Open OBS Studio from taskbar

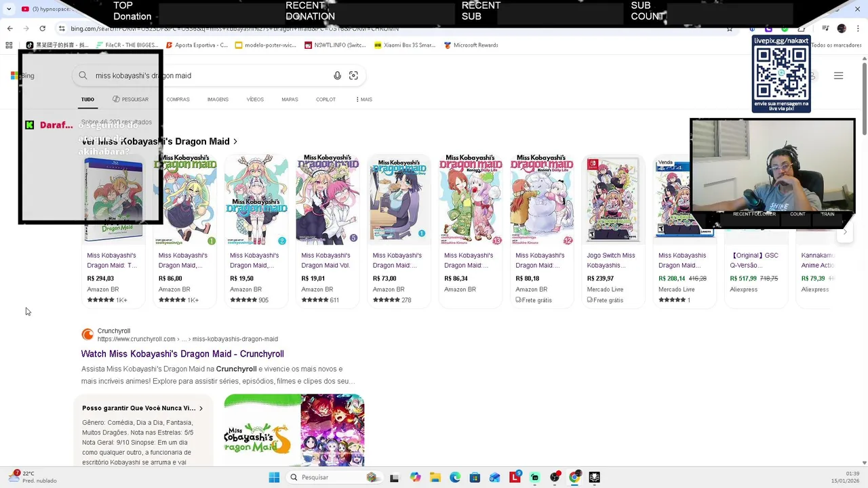coord(555,477)
